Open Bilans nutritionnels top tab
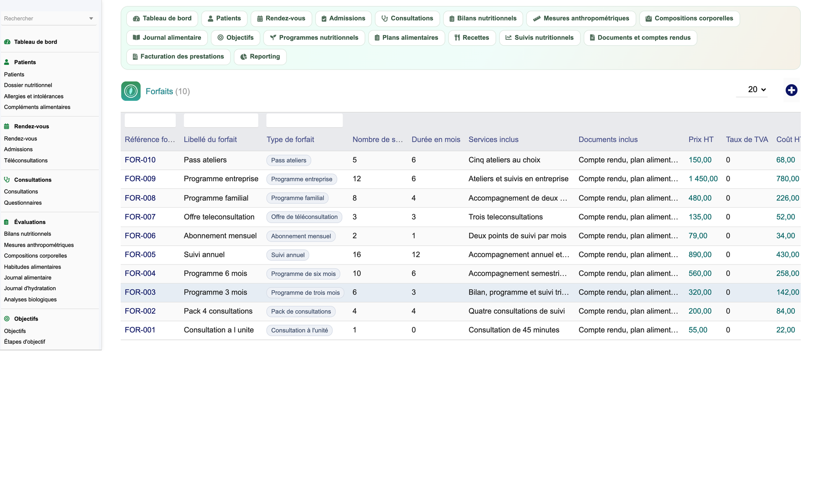The width and height of the screenshot is (815, 504). coord(483,18)
